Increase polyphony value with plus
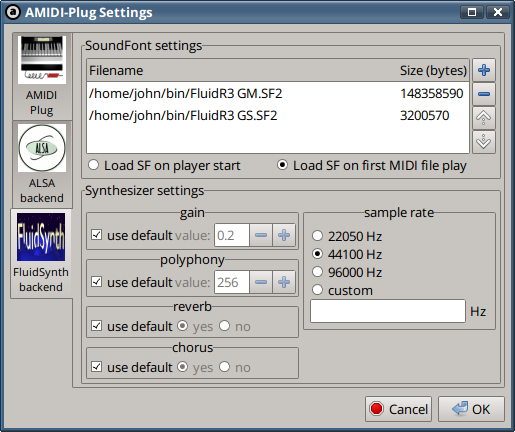This screenshot has width=515, height=432. 284,282
